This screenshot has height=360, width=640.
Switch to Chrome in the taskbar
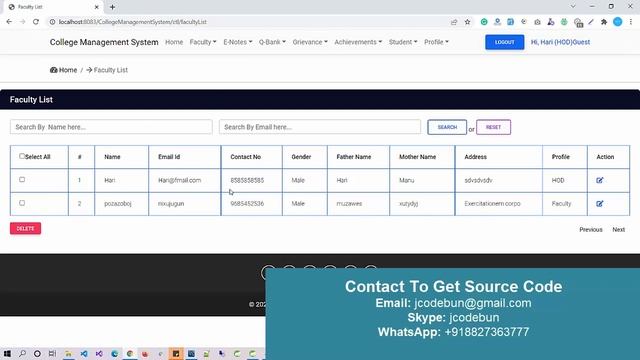[x=130, y=353]
